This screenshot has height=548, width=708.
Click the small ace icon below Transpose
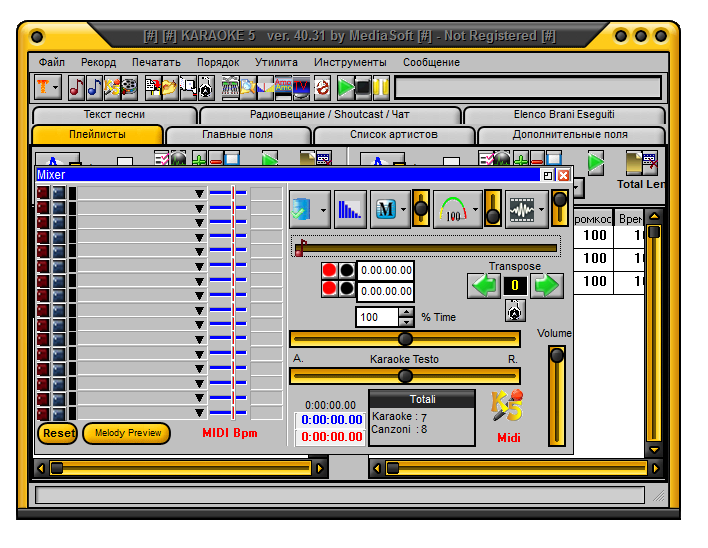515,310
